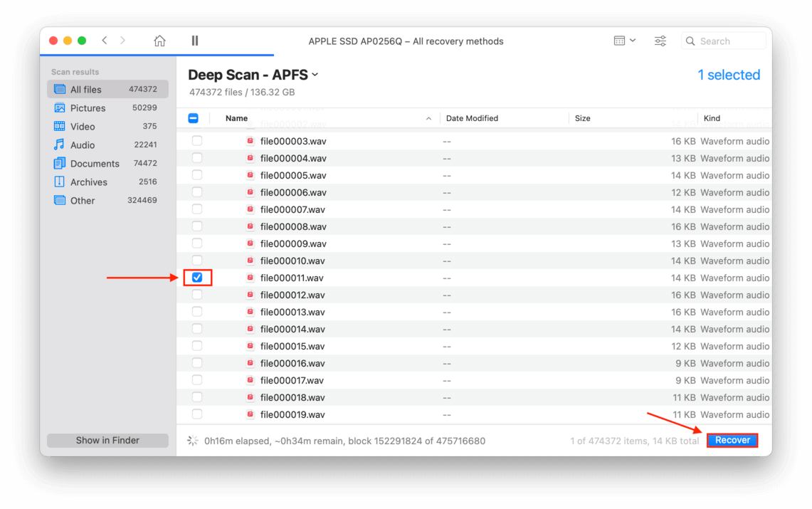Pause the scan with pause icon
This screenshot has height=509, width=812.
(x=195, y=41)
